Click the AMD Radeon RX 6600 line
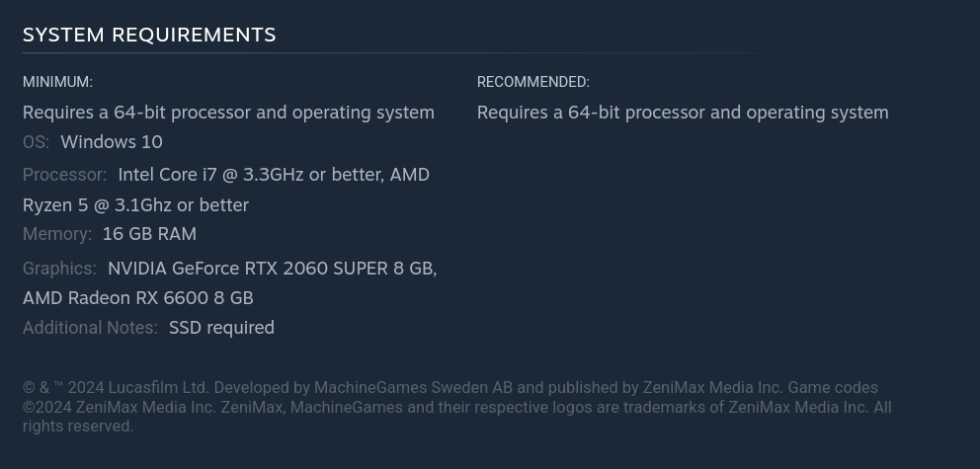The height and width of the screenshot is (469, 980). coord(138,298)
